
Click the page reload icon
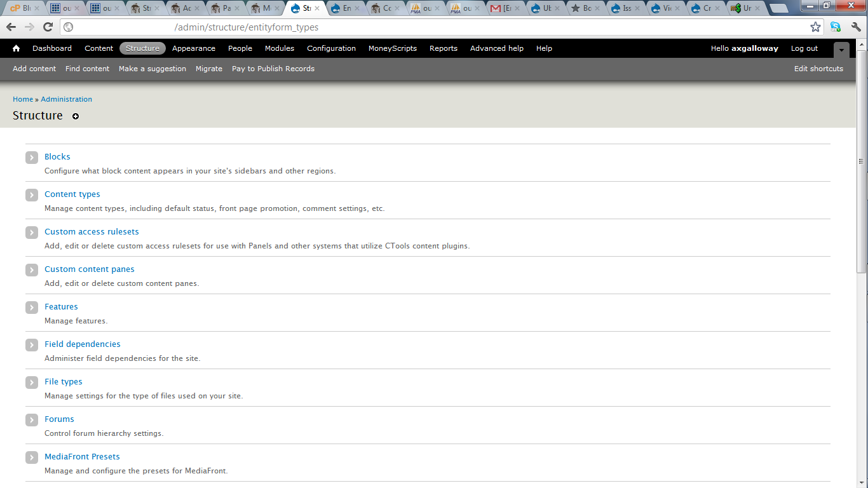pos(48,27)
